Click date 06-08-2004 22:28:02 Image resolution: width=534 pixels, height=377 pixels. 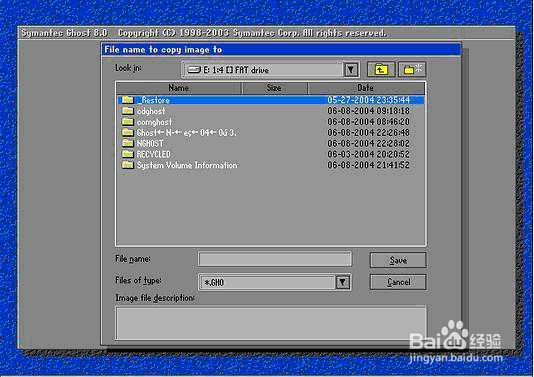tap(368, 143)
